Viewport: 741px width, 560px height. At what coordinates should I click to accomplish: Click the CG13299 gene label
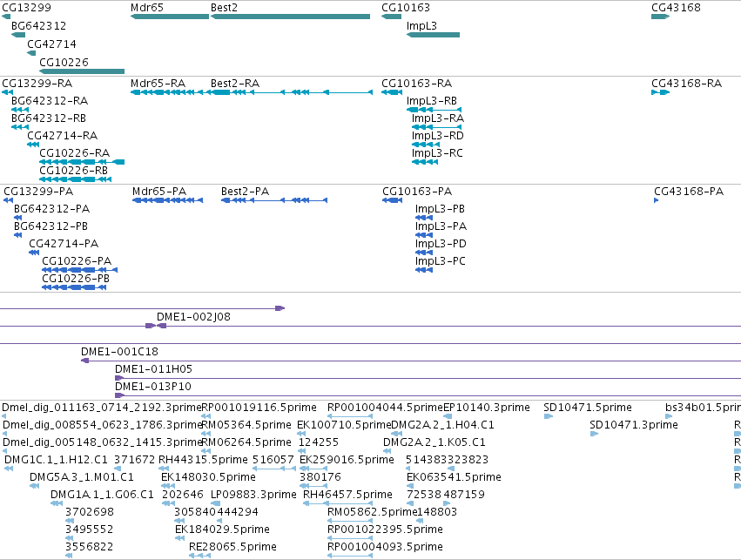coord(26,8)
